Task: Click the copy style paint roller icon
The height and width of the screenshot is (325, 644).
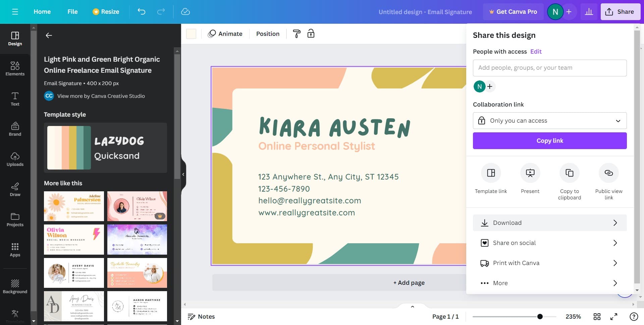Action: [297, 34]
